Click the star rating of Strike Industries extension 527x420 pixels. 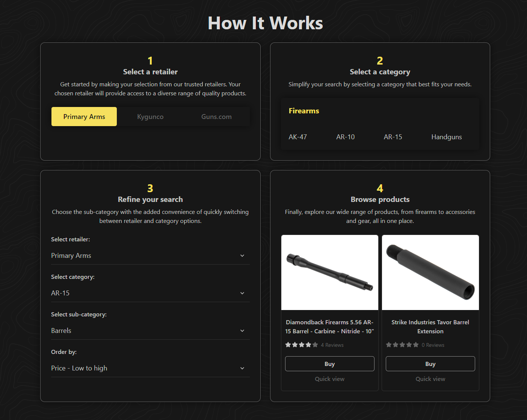tap(402, 345)
